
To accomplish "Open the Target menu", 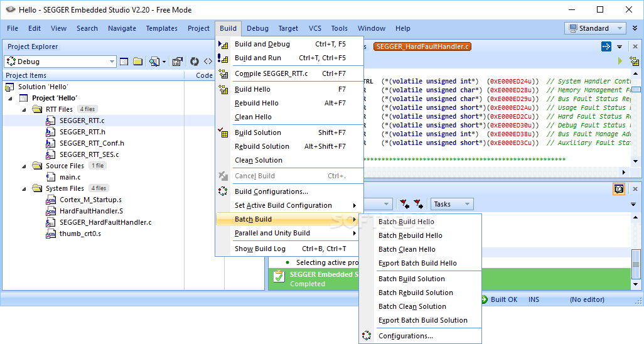I will pos(288,28).
